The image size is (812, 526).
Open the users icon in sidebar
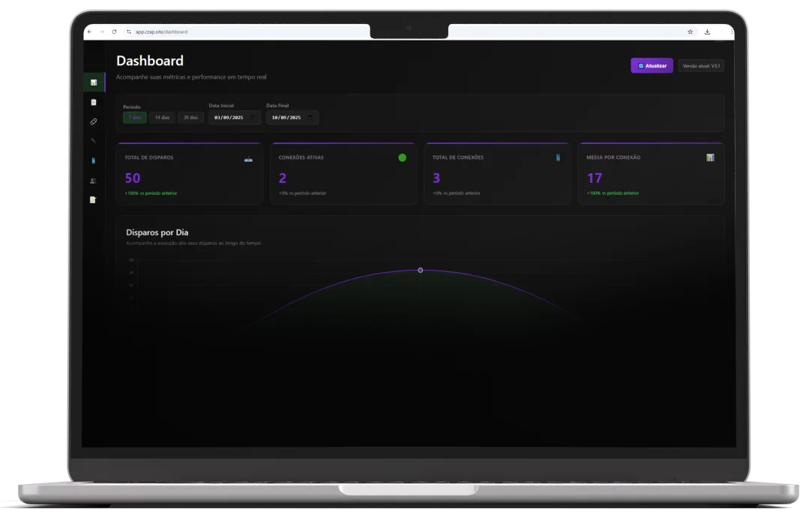(x=93, y=181)
